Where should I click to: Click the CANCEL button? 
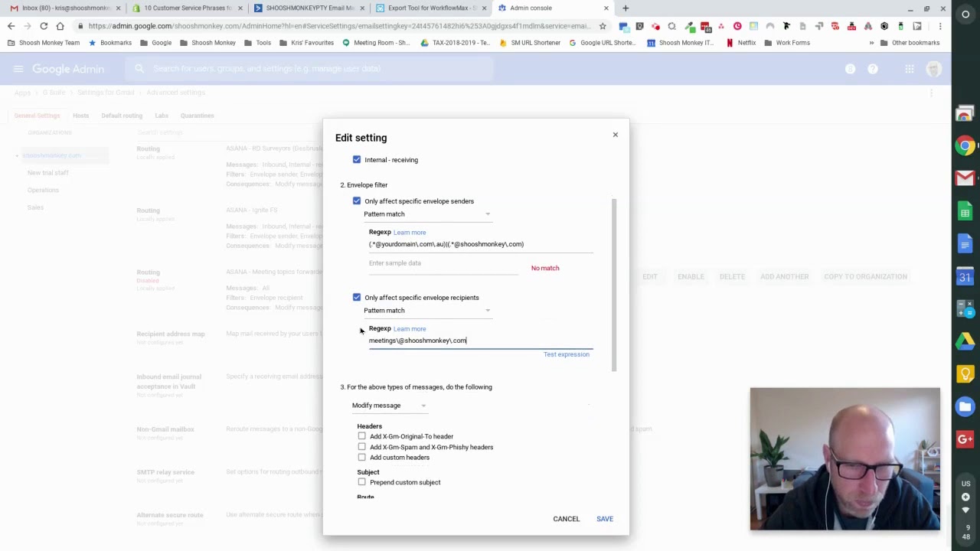point(567,519)
